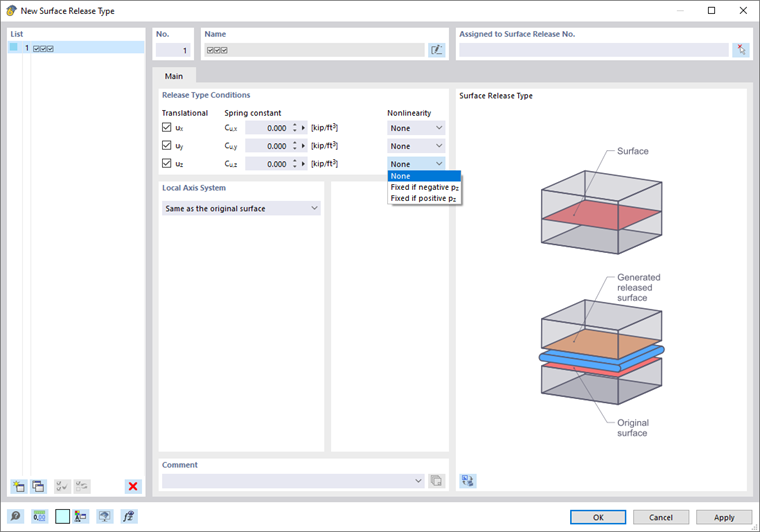Click the view toggle icon below surface graphic
This screenshot has width=760, height=532.
pyautogui.click(x=468, y=481)
